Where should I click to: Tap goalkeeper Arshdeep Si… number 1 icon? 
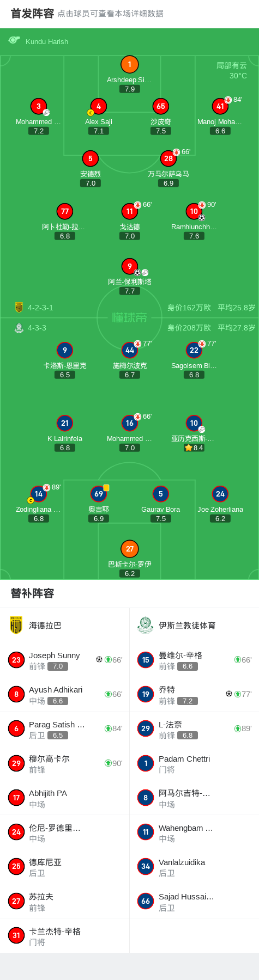tap(129, 64)
